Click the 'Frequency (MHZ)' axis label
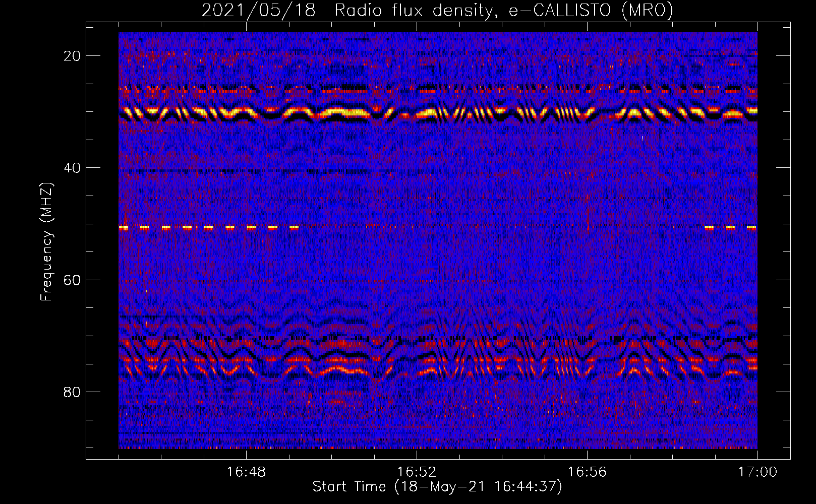The image size is (816, 504). click(x=46, y=241)
